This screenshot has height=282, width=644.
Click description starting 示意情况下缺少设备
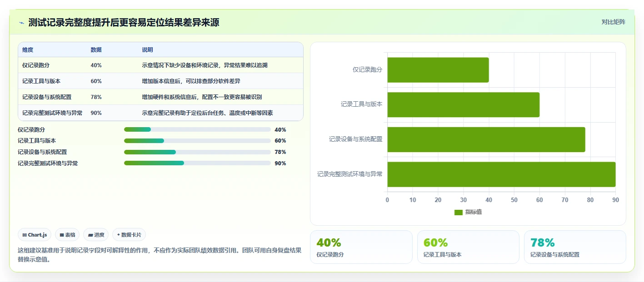(205, 65)
